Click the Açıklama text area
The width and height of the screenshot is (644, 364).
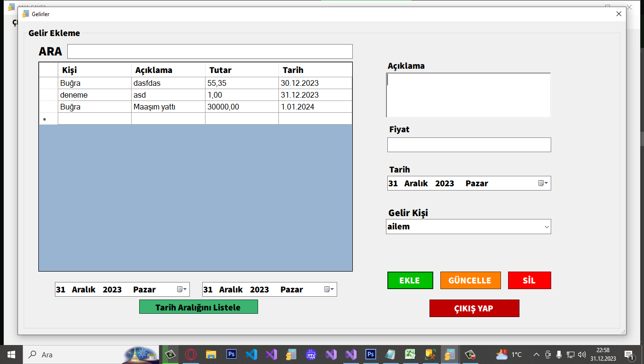coord(469,95)
